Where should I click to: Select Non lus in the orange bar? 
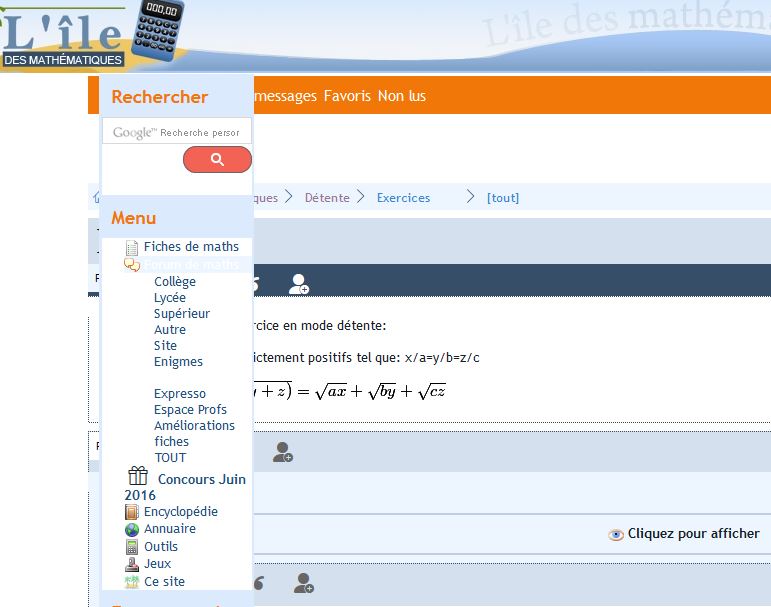tap(402, 96)
